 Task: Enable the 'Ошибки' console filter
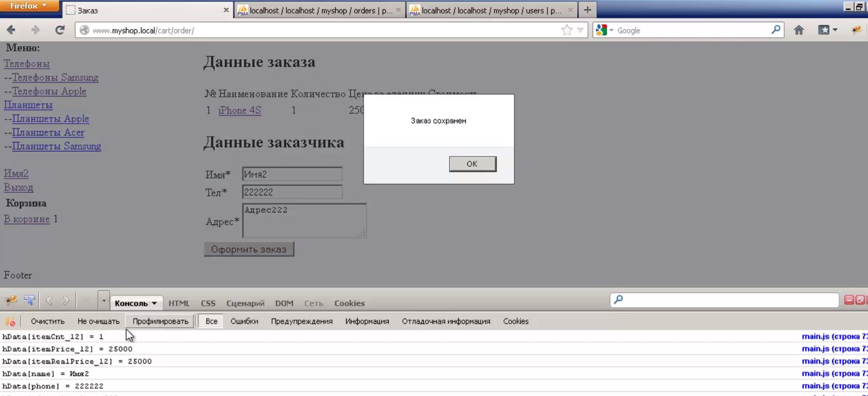click(x=244, y=322)
